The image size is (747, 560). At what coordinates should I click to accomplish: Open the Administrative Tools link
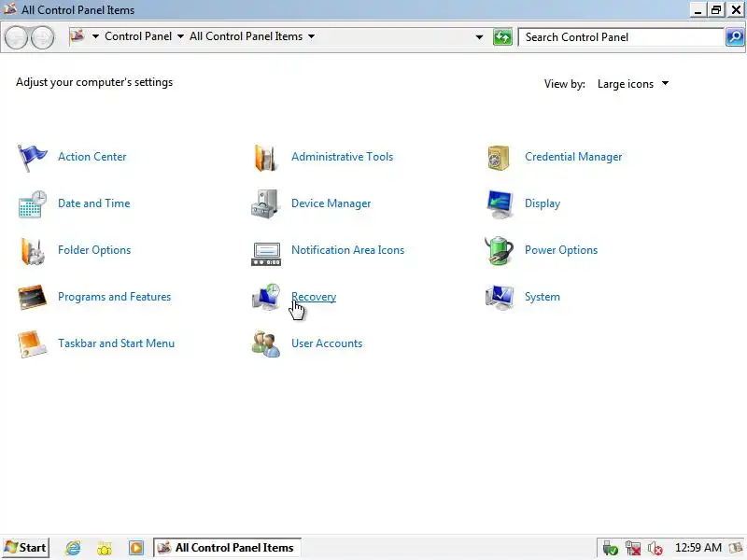click(x=342, y=157)
